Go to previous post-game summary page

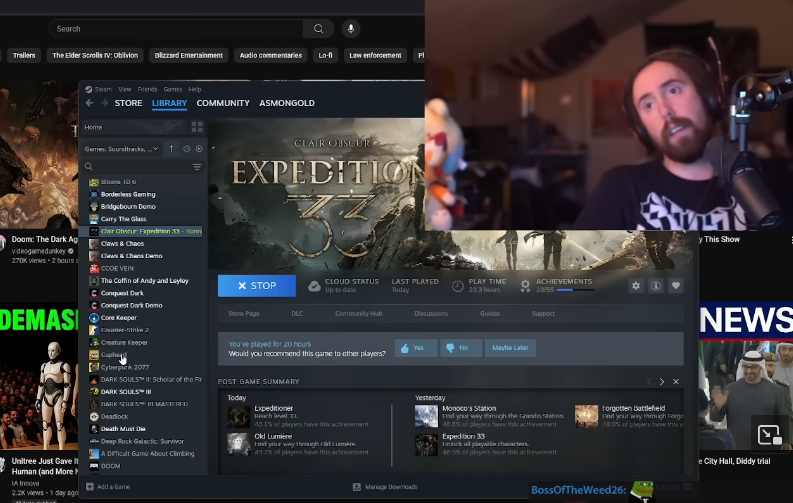point(648,382)
